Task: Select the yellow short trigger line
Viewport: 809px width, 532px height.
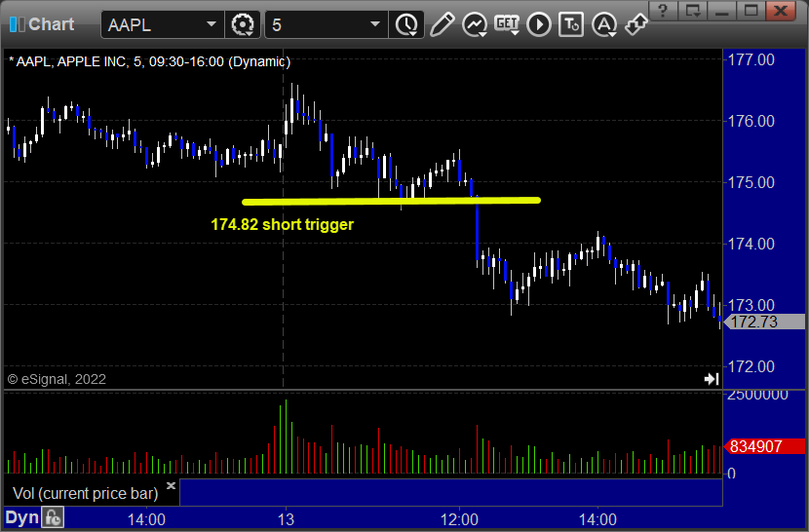Action: pos(391,202)
